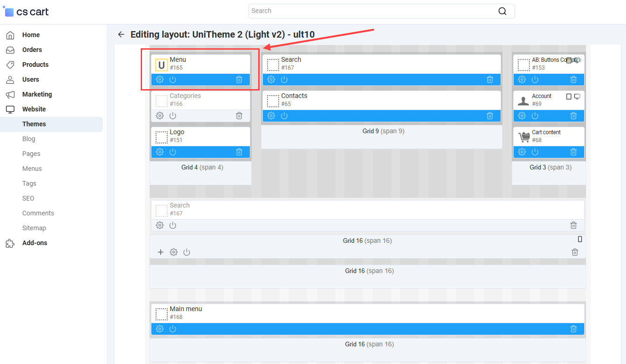Delete Search block in Grid 9
Image resolution: width=626 pixels, height=364 pixels.
point(490,79)
